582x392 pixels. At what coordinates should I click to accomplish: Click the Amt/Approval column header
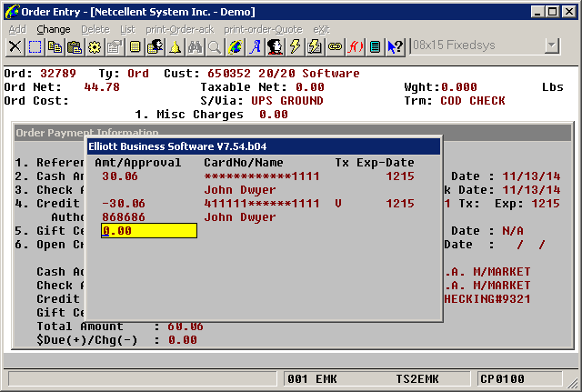click(138, 162)
